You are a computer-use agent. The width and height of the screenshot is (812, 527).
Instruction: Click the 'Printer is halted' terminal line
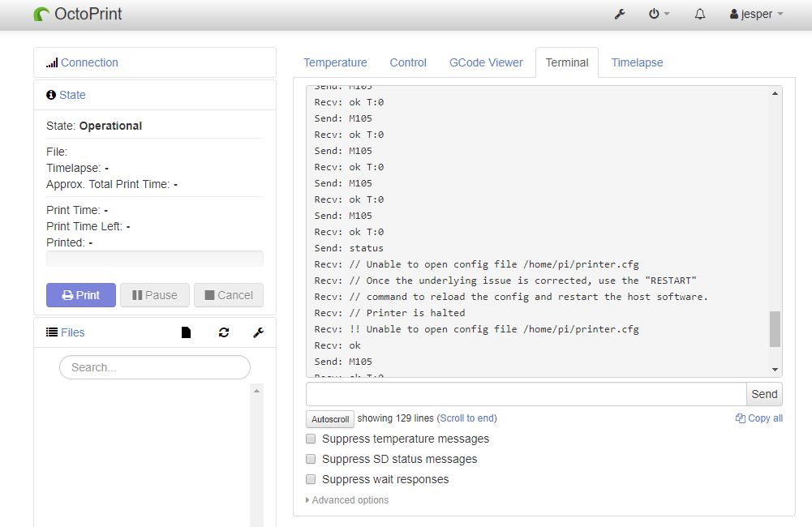coord(389,313)
